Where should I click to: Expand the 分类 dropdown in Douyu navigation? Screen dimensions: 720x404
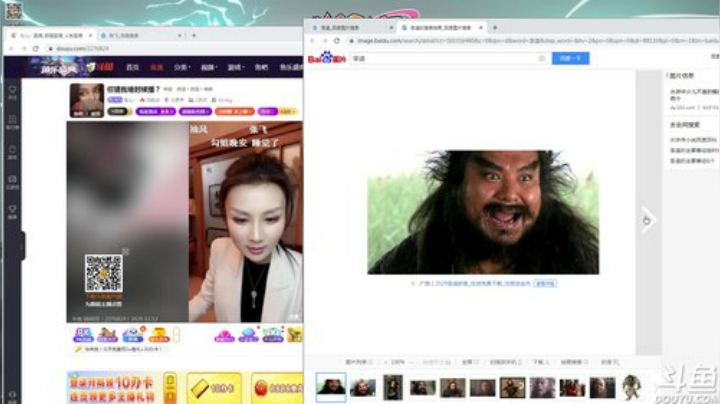point(182,67)
